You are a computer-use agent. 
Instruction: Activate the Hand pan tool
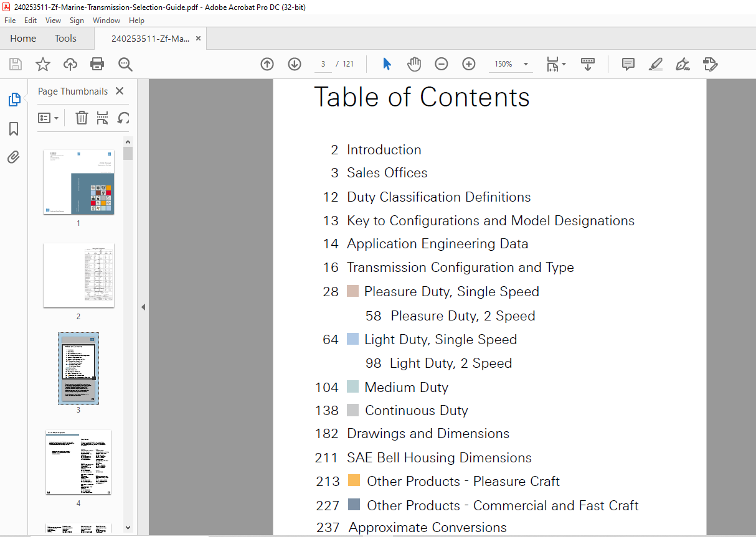[414, 64]
